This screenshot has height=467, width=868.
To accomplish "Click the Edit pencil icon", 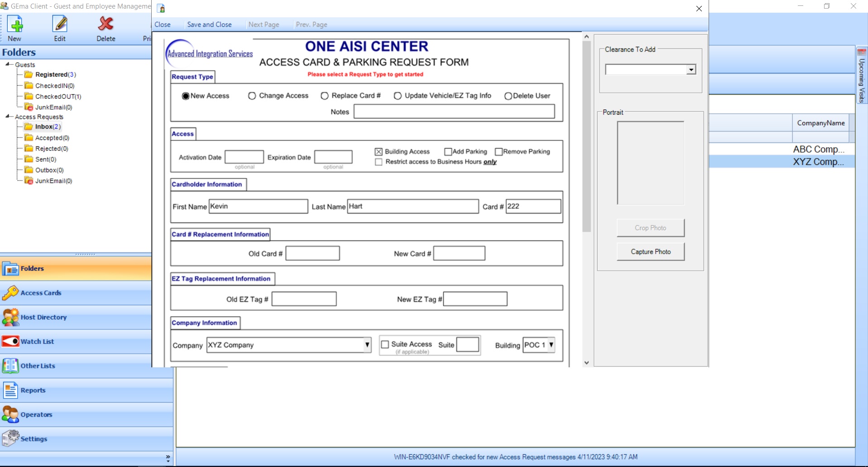I will coord(60,24).
